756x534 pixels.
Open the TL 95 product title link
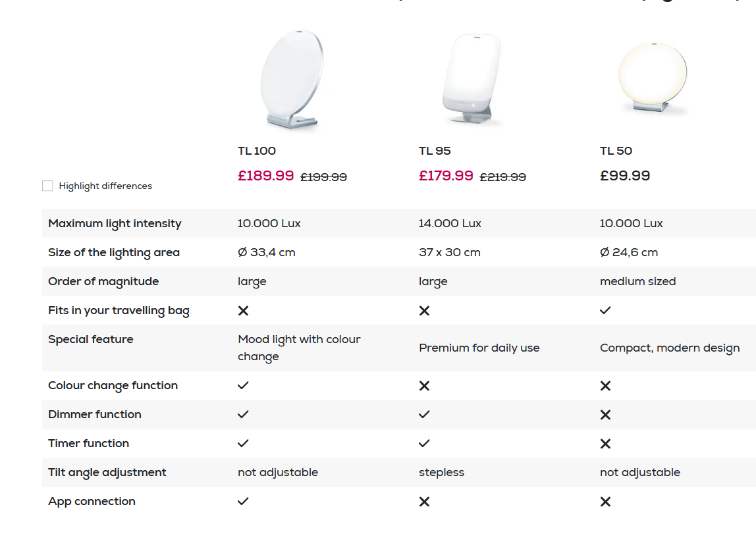coord(435,151)
